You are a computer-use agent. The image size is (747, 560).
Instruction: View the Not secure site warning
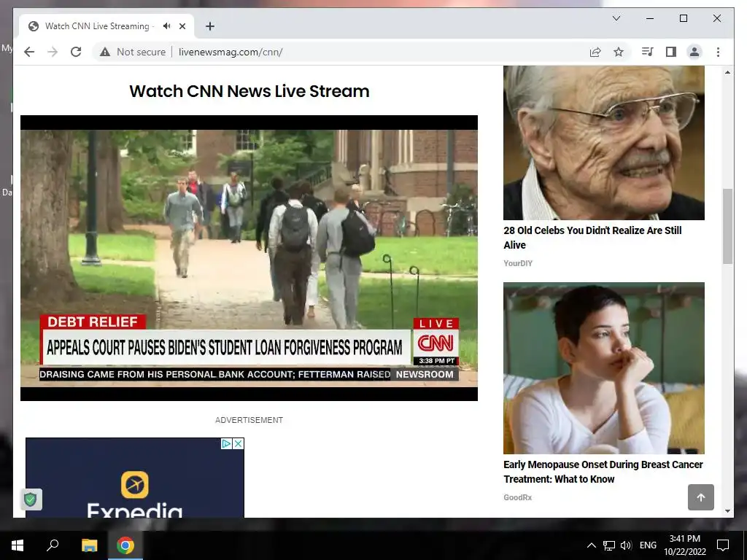(x=133, y=52)
